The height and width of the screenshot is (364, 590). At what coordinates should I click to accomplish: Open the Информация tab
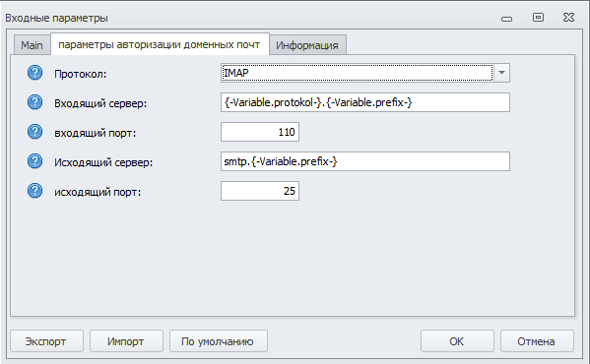307,45
